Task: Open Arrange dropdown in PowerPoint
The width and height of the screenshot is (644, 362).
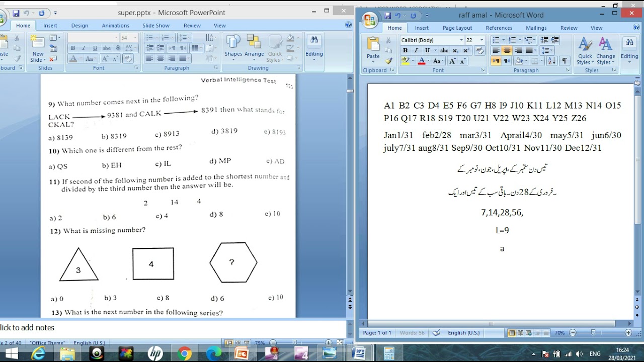Action: 254,48
